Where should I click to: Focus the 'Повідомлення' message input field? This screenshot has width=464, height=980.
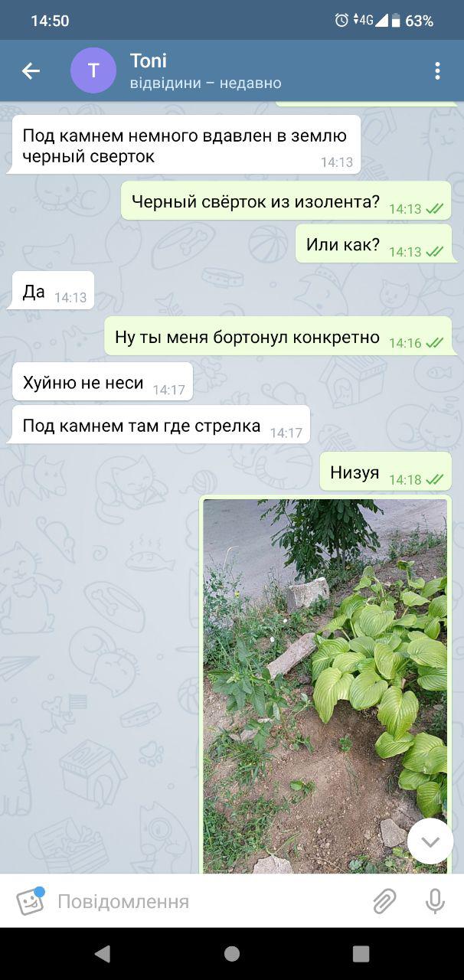click(207, 901)
